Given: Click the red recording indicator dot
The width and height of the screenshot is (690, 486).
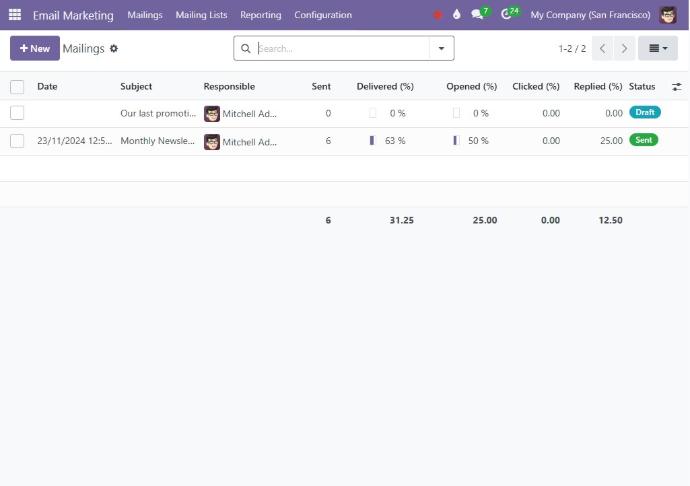Looking at the screenshot, I should point(438,15).
